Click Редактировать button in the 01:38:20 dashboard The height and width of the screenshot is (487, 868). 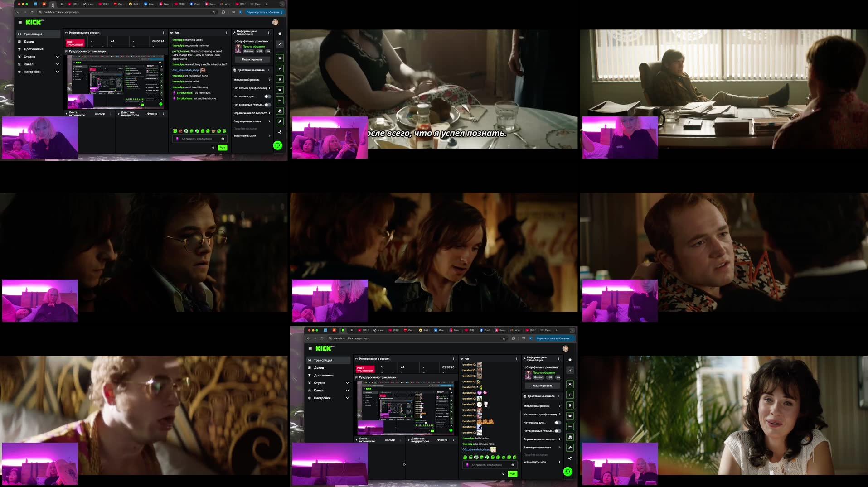tap(542, 386)
